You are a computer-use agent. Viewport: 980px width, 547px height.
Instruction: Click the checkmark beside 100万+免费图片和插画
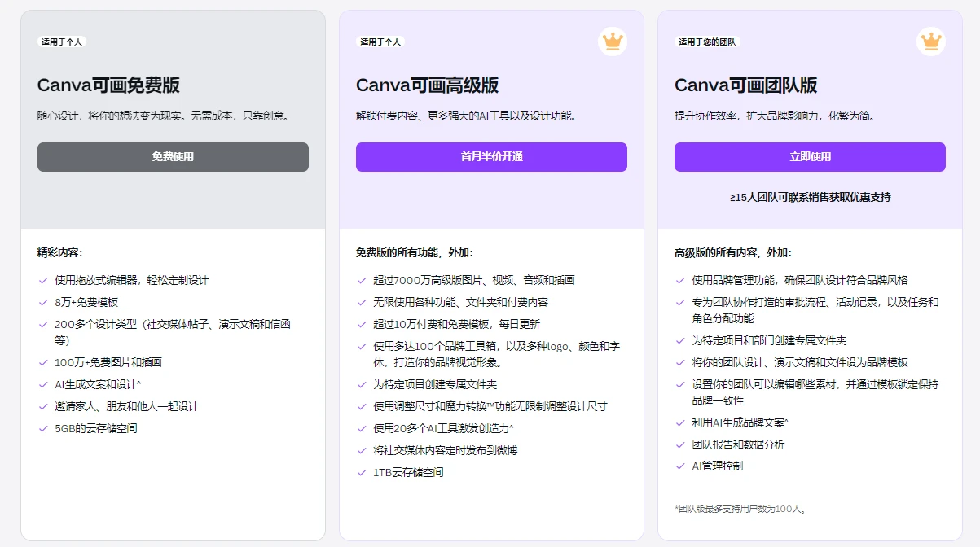(43, 362)
